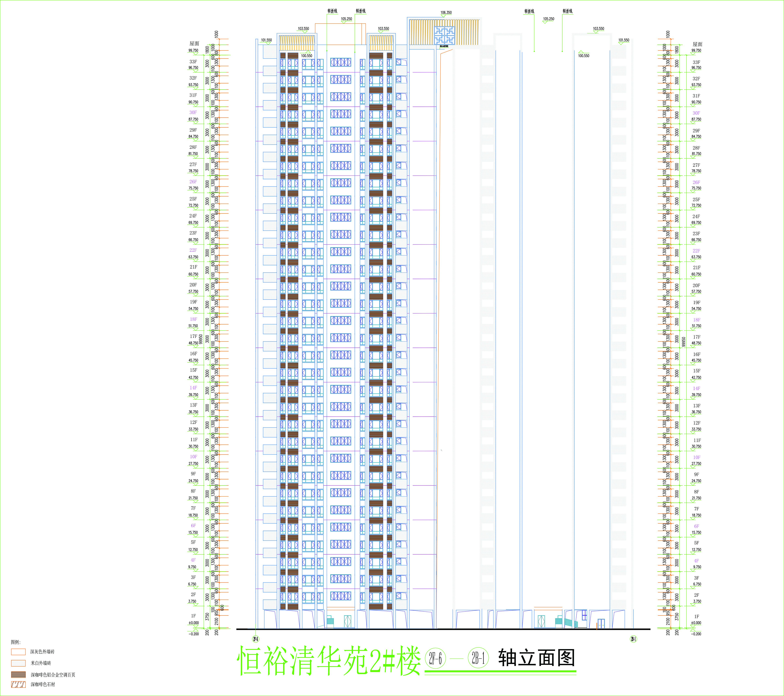Viewport: 784px width, 696px height.
Task: Select the 屋面 label in the left column
Action: tap(195, 44)
